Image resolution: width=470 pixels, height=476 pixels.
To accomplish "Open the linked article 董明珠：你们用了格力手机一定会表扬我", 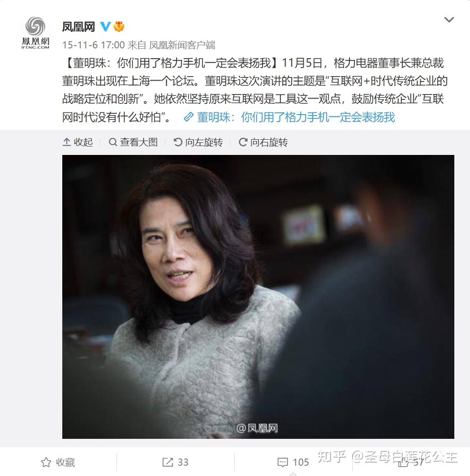I will (296, 117).
